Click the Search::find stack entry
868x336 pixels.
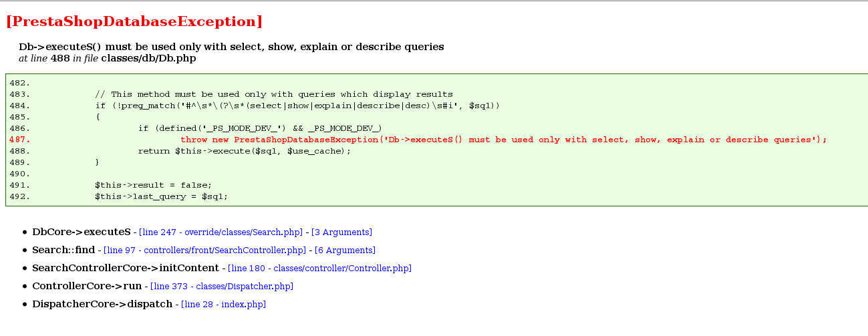(x=63, y=250)
